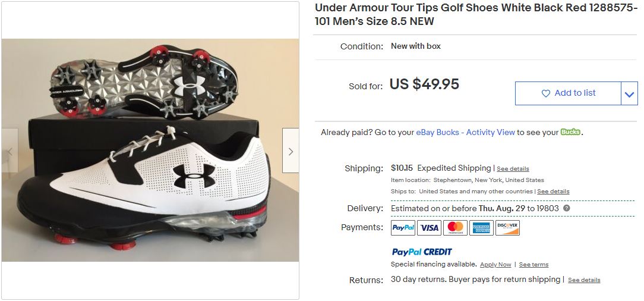644x301 pixels.
Task: Click the PayPal Credit logo
Action: [422, 252]
